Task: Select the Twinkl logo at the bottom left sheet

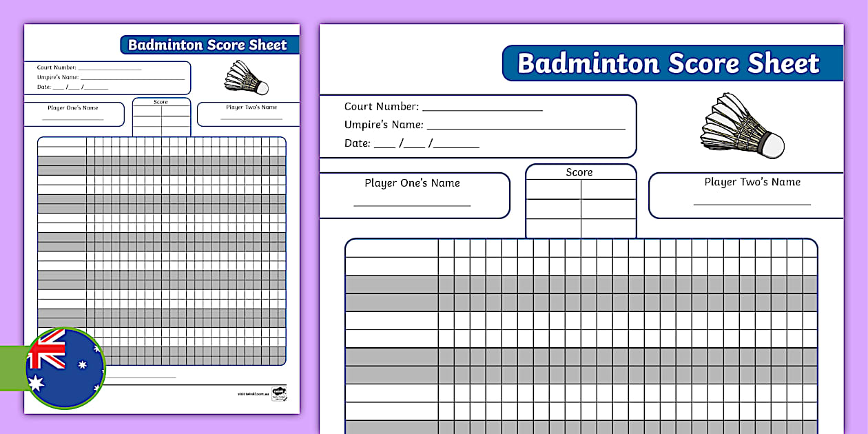Action: pos(279,393)
